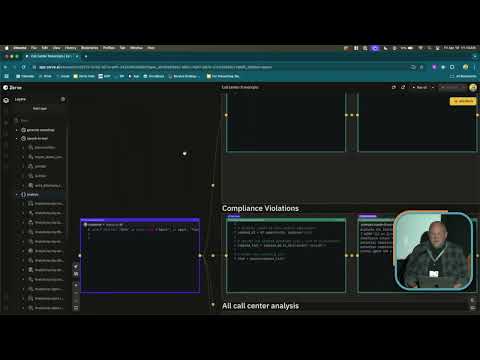Open the Bookmarks menu in the menu bar
Image resolution: width=480 pixels, height=360 pixels.
pos(90,48)
